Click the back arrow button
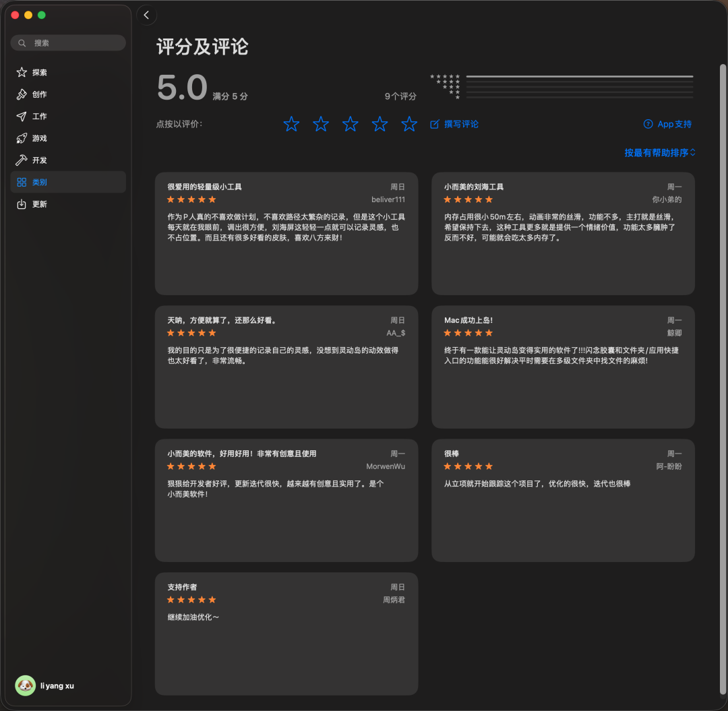This screenshot has width=728, height=711. tap(146, 16)
